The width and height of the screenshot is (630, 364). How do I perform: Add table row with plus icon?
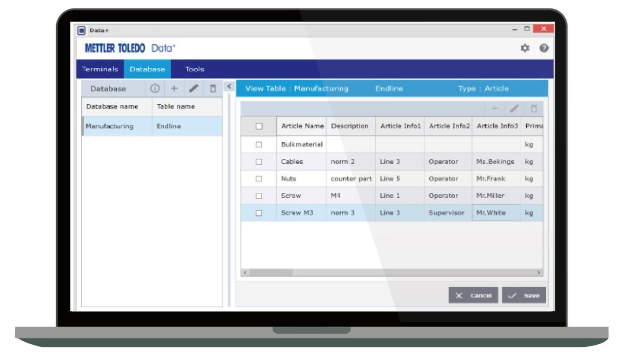(x=495, y=109)
